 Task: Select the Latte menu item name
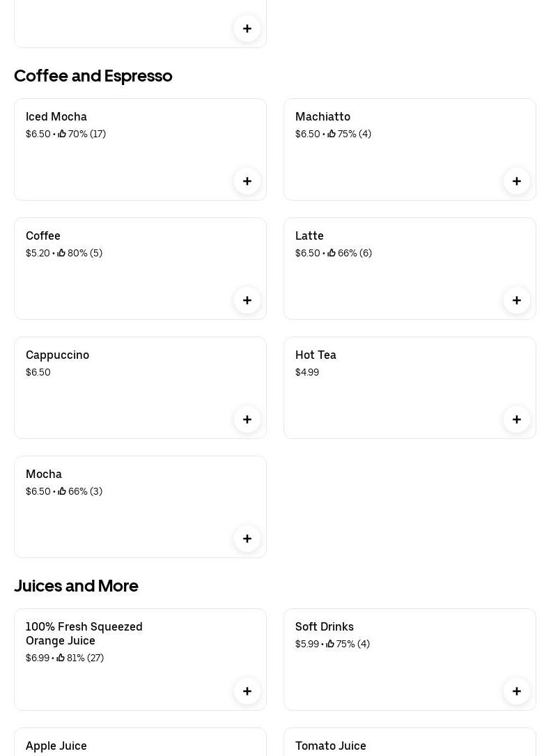pyautogui.click(x=309, y=236)
